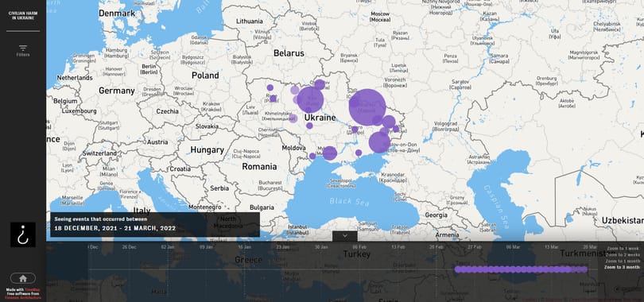Viewport: 644px width, 302px height.
Task: Select the small circle above the Dnipro label
Action: pos(355,130)
